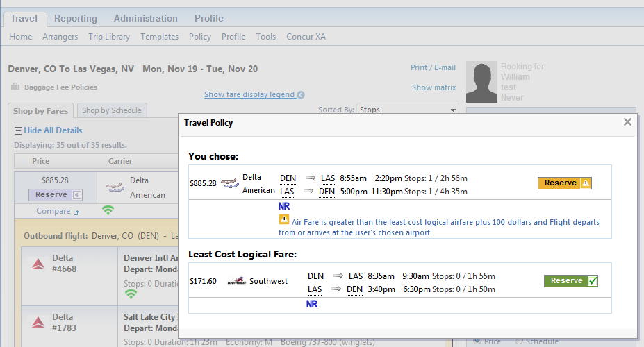644x347 pixels.
Task: Click the Print / E-mail link
Action: pyautogui.click(x=433, y=67)
